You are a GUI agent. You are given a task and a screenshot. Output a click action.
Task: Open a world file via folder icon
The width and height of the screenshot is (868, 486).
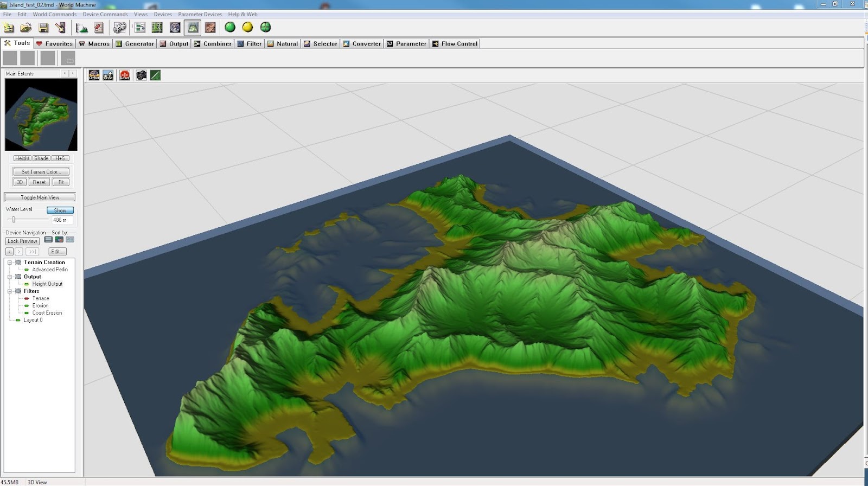(x=25, y=28)
